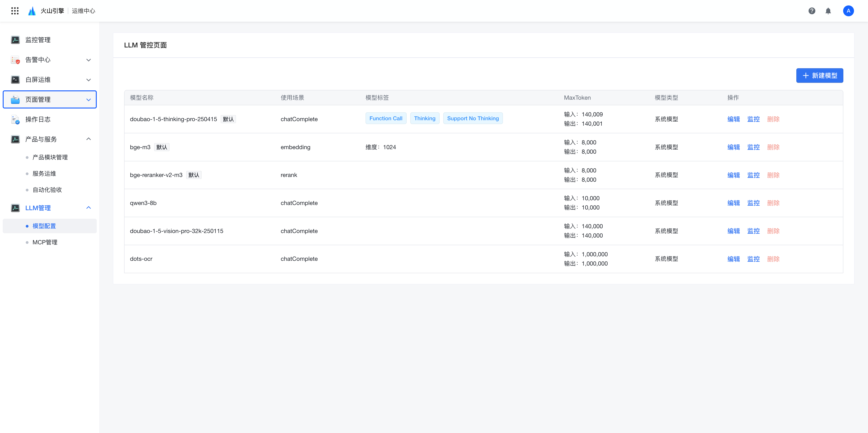This screenshot has height=433, width=868.
Task: Open the help question mark icon
Action: click(812, 11)
